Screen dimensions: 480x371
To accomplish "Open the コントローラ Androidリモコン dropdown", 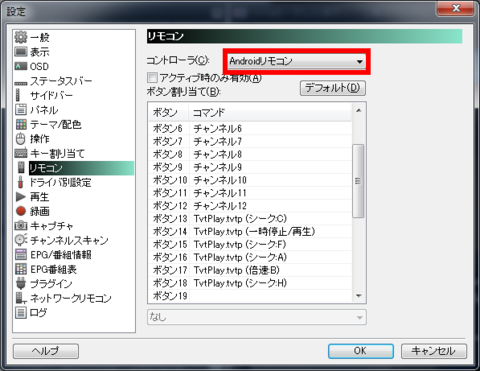I will click(296, 61).
